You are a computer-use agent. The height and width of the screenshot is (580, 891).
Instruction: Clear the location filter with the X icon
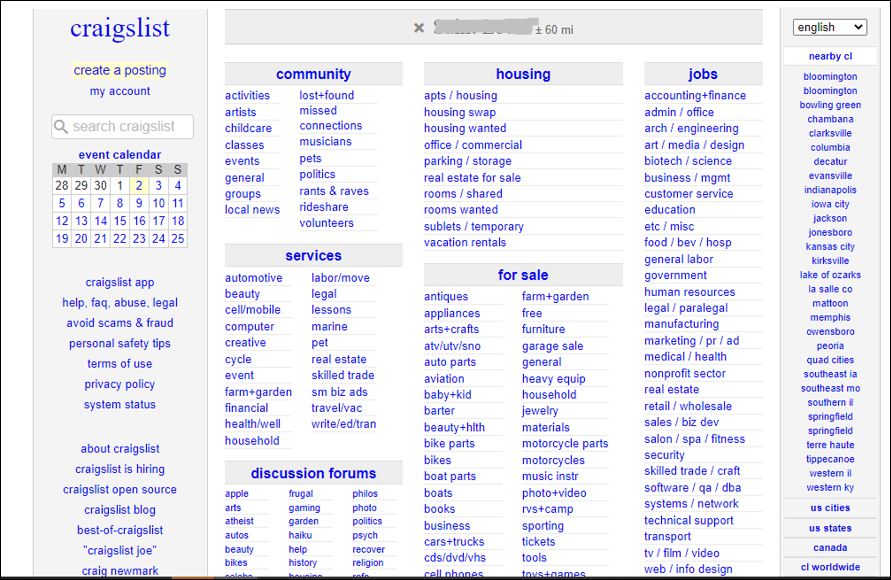pos(419,28)
